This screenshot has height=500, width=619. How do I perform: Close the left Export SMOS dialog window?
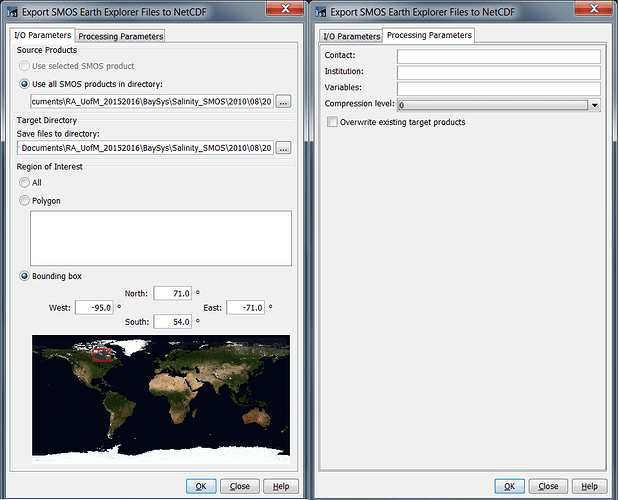click(285, 8)
